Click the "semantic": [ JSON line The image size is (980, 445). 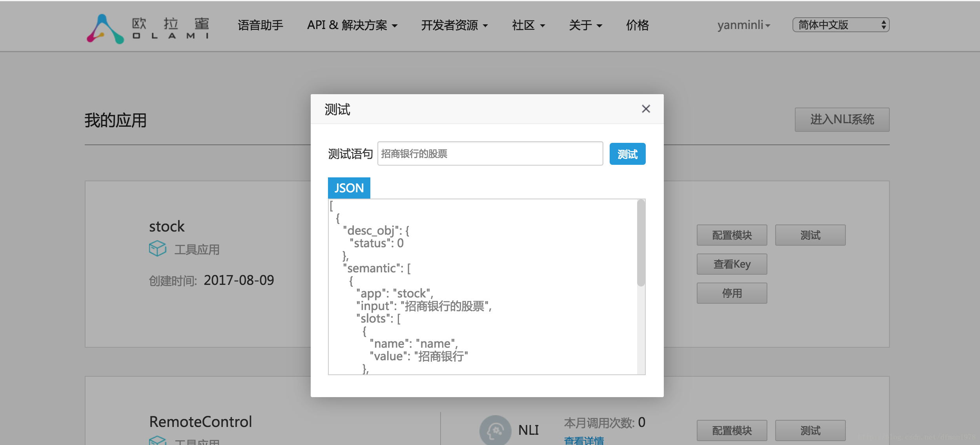click(x=377, y=268)
